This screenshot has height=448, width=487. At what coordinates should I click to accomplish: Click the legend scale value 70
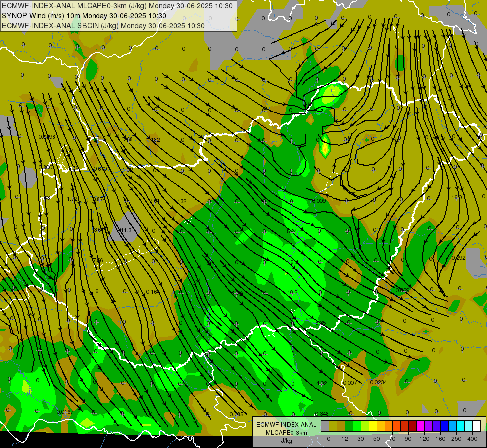(392, 439)
